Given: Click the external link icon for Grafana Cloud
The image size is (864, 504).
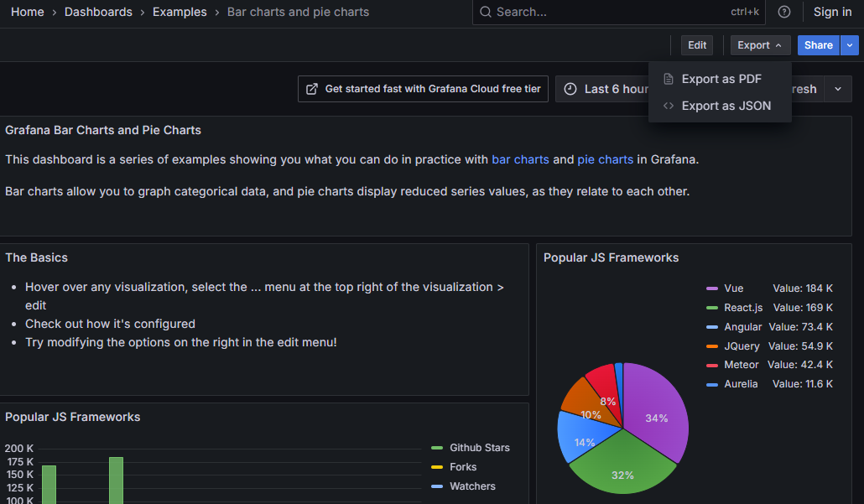Looking at the screenshot, I should click(312, 89).
